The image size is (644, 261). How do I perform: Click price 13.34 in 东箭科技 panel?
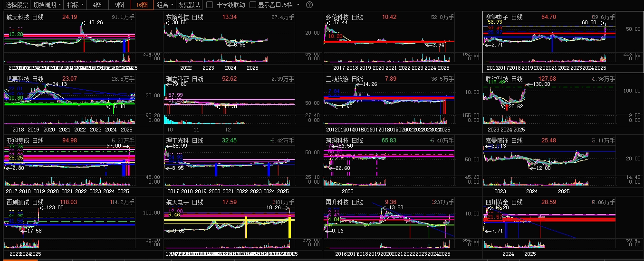coord(230,17)
